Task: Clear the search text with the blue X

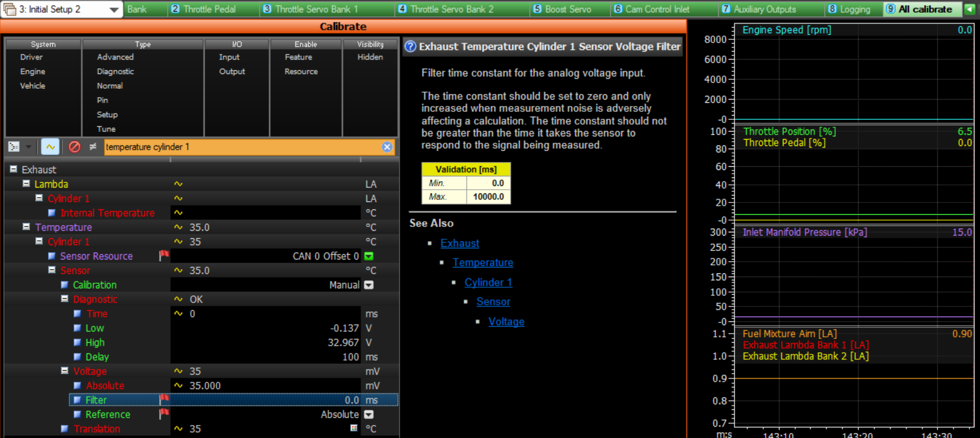Action: tap(387, 147)
